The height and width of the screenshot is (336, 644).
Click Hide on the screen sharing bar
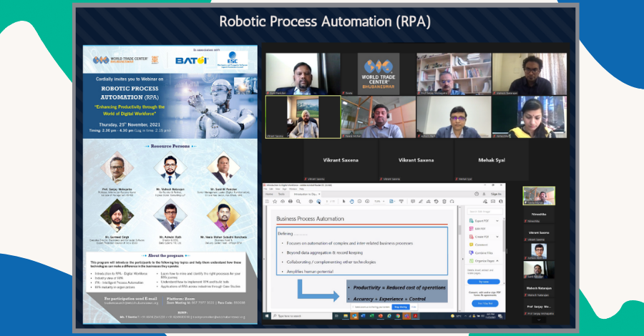point(414,307)
